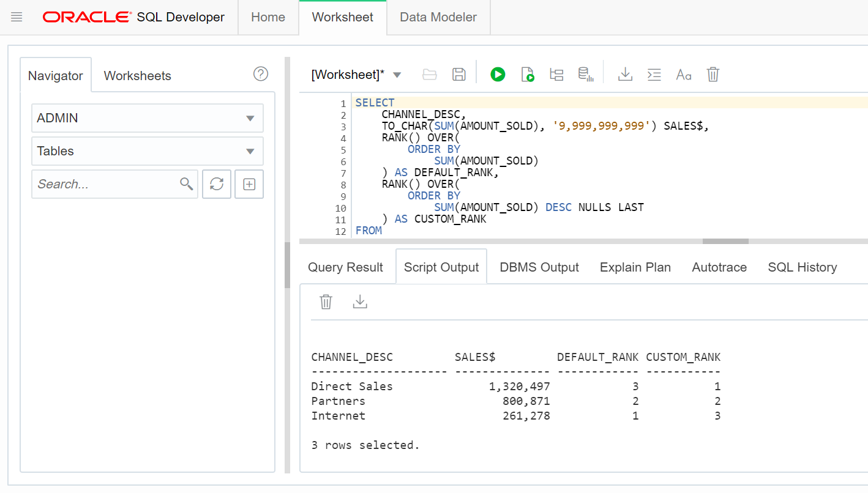Select the Worksheets panel tab
Image resolution: width=868 pixels, height=493 pixels.
138,75
